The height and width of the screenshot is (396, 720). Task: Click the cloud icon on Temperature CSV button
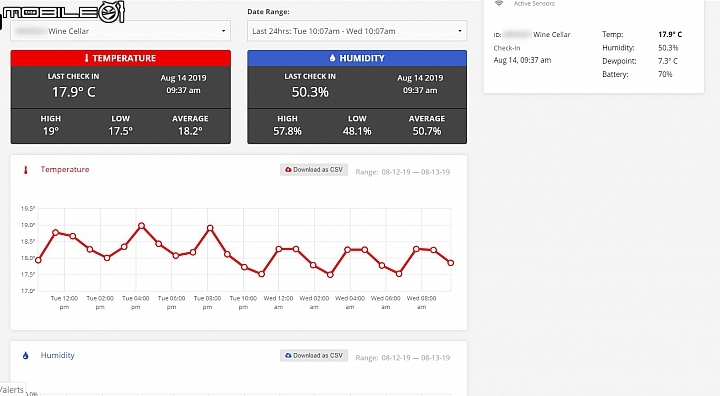pos(288,170)
